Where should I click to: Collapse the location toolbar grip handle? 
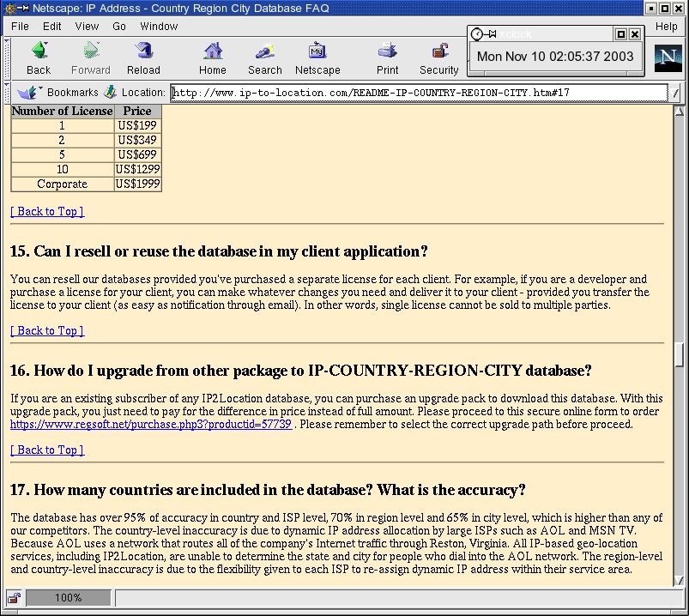pyautogui.click(x=7, y=93)
